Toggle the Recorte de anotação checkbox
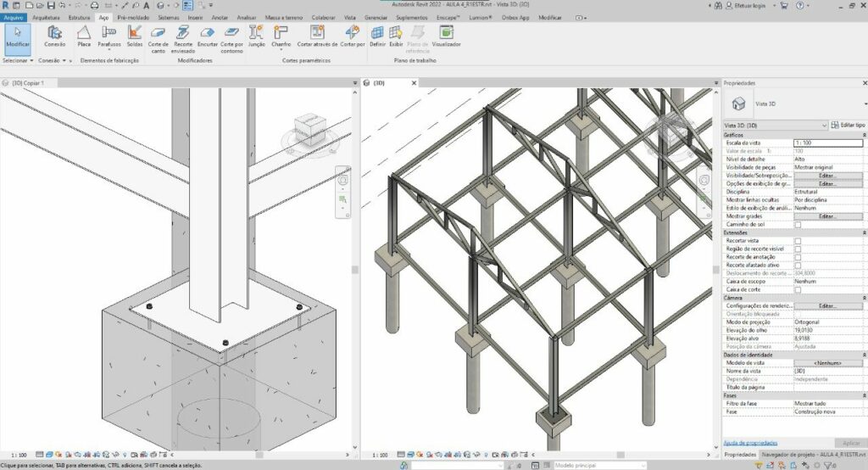Image resolution: width=868 pixels, height=470 pixels. pos(798,257)
